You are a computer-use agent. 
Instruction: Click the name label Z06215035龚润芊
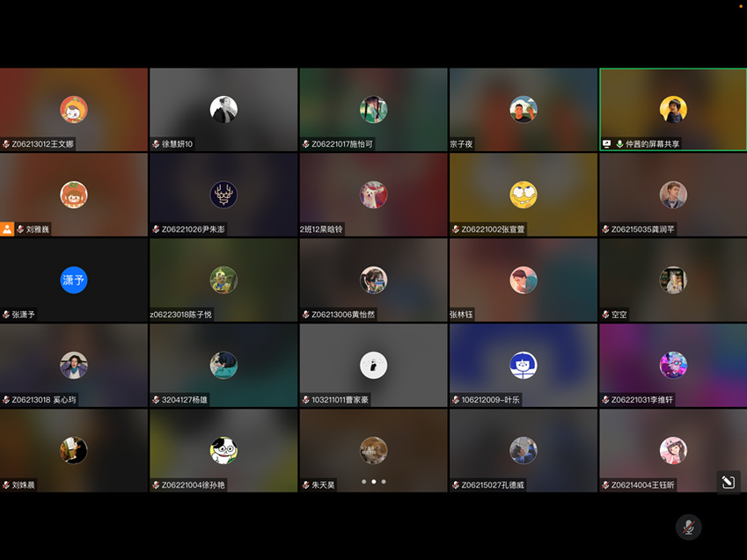pyautogui.click(x=643, y=229)
